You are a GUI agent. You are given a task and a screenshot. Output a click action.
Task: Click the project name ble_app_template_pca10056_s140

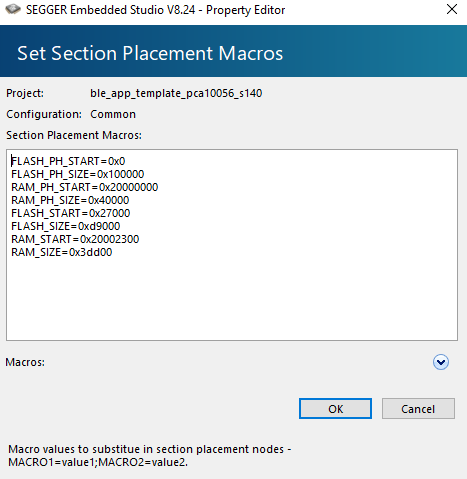pyautogui.click(x=176, y=93)
